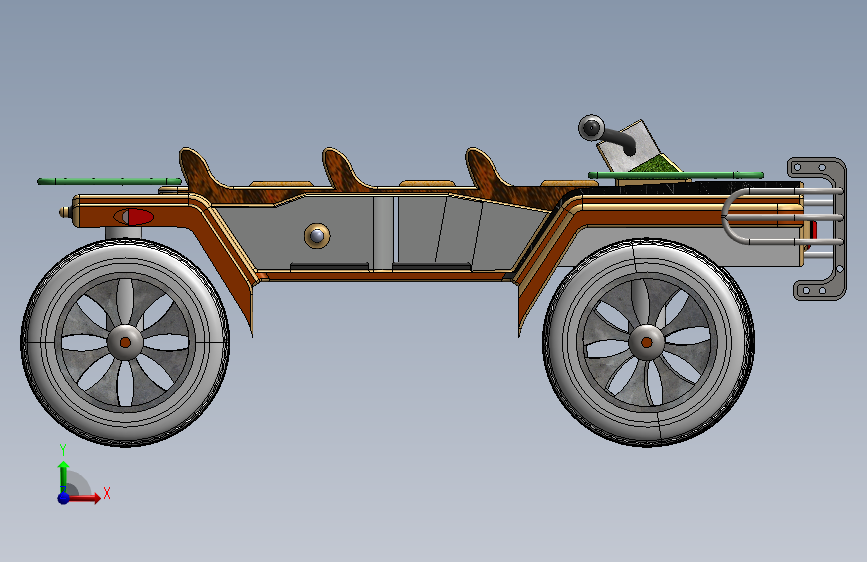Select the round brass door knob
867x562 pixels.
[x=317, y=236]
